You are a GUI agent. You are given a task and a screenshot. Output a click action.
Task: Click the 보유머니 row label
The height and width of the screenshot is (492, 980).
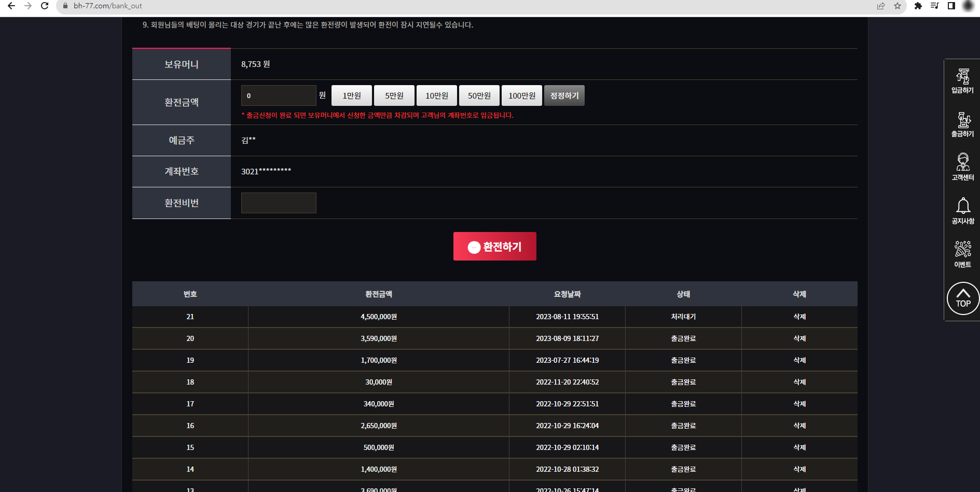(182, 64)
